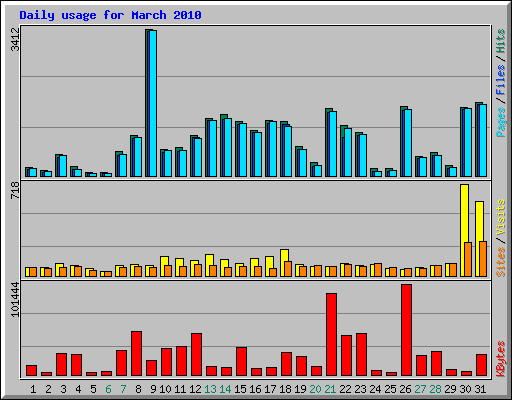Select the day 30 orange sites bar
Image resolution: width=512 pixels, height=400 pixels.
pyautogui.click(x=468, y=259)
